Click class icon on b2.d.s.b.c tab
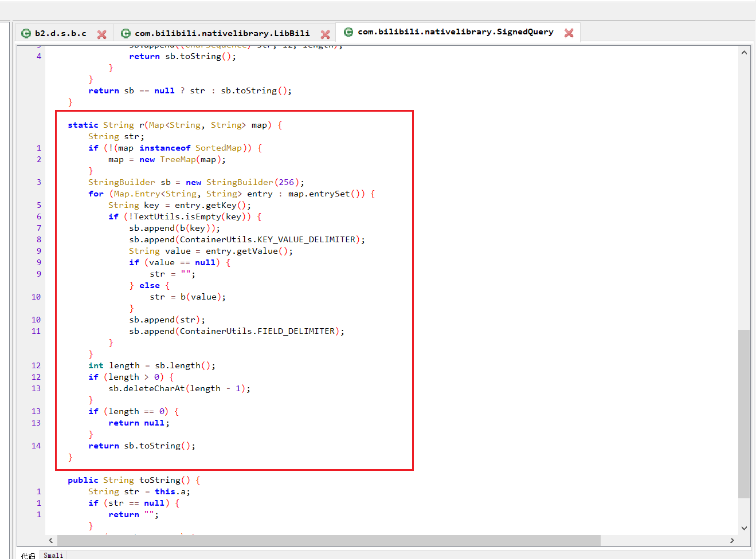The height and width of the screenshot is (559, 756). 26,33
